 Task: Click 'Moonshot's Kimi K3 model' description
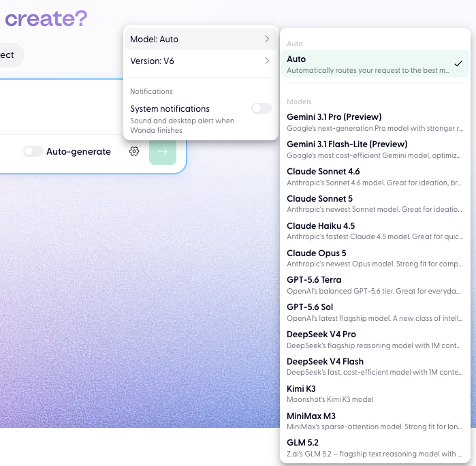[330, 399]
